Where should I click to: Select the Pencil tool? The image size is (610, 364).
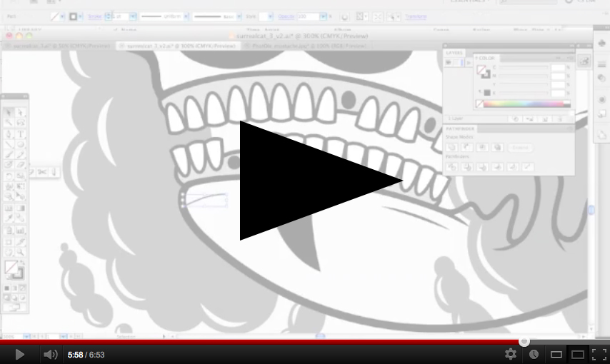point(21,155)
